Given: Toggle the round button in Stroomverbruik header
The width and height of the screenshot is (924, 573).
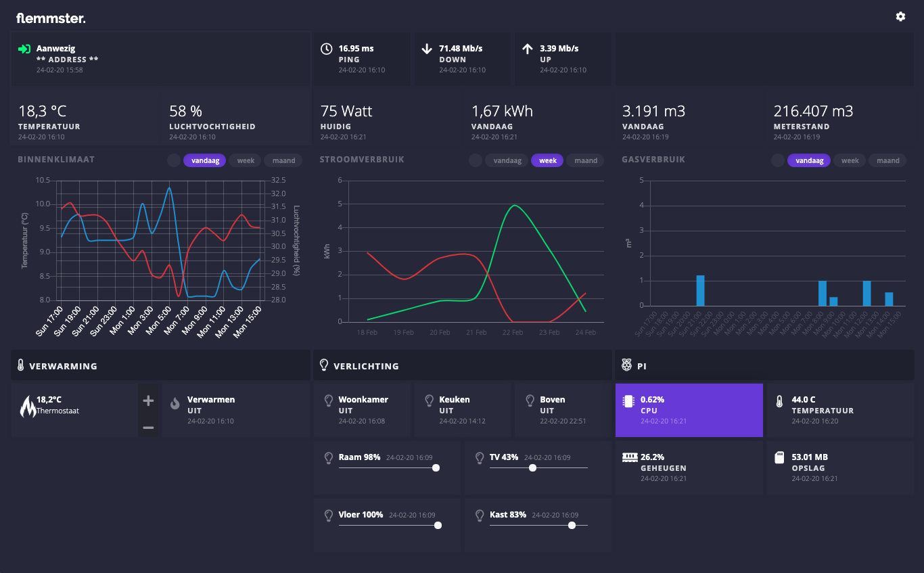Looking at the screenshot, I should coord(476,160).
